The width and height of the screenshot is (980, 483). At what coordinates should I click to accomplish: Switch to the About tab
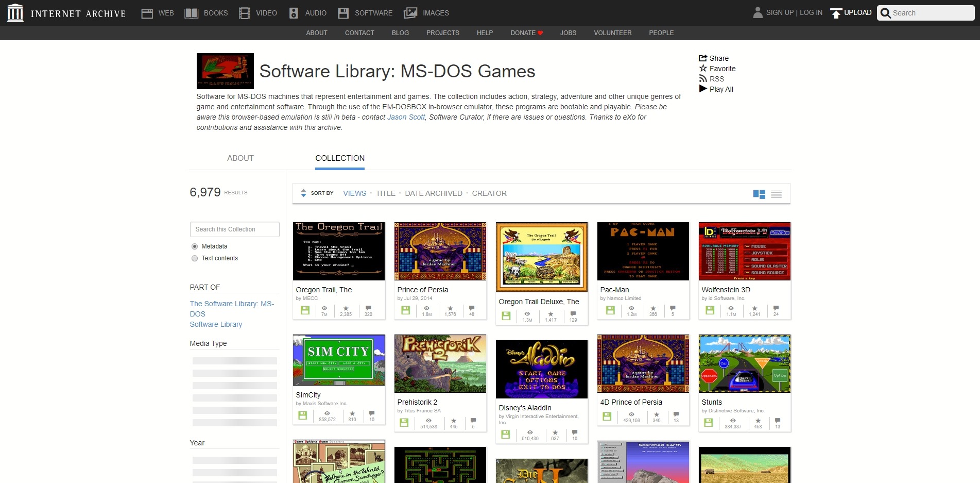(240, 158)
